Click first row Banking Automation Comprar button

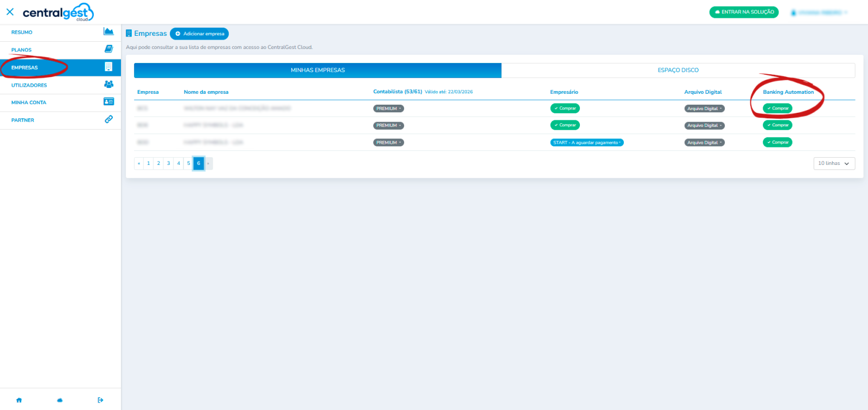tap(777, 108)
